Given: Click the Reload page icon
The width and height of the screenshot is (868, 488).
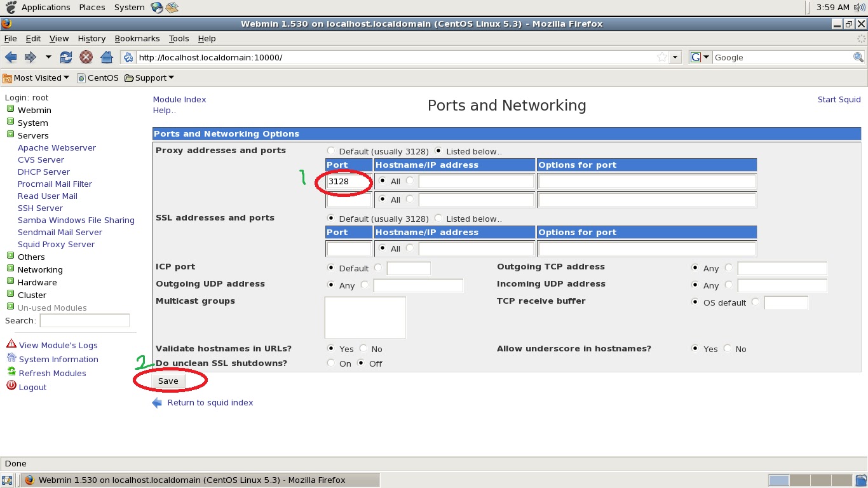Looking at the screenshot, I should point(65,57).
